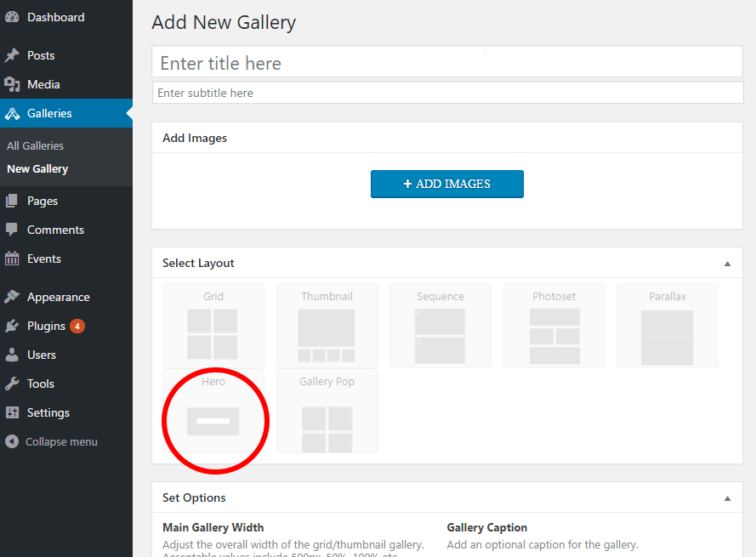Click the Posts pushpin icon
Viewport: 756px width, 557px height.
coord(12,55)
